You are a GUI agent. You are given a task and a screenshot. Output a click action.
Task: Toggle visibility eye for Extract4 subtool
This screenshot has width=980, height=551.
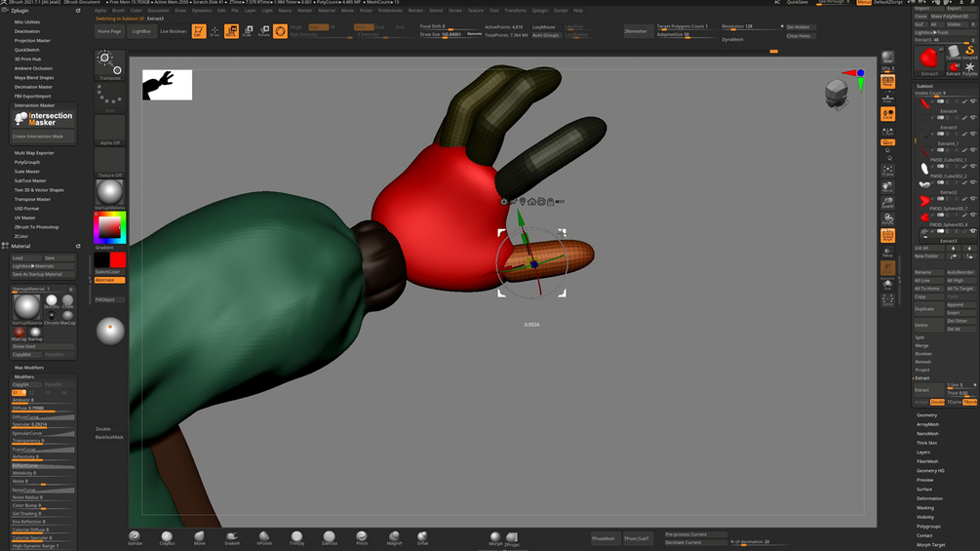coord(973,101)
